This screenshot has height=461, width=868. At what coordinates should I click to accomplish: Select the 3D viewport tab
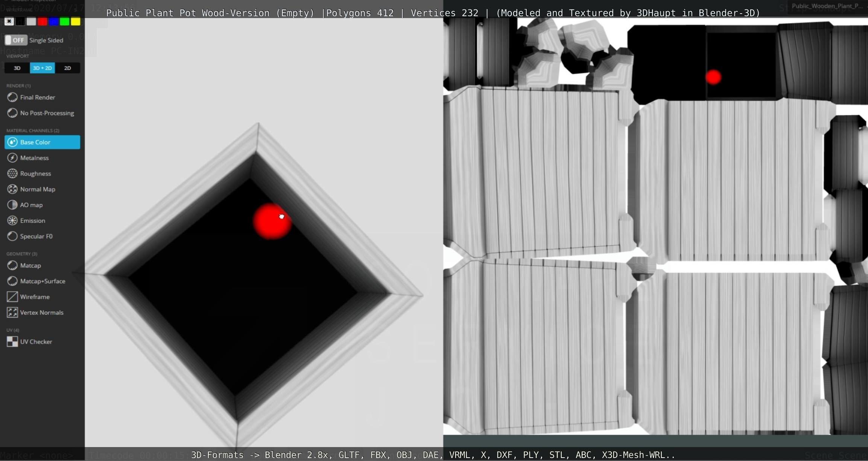17,68
